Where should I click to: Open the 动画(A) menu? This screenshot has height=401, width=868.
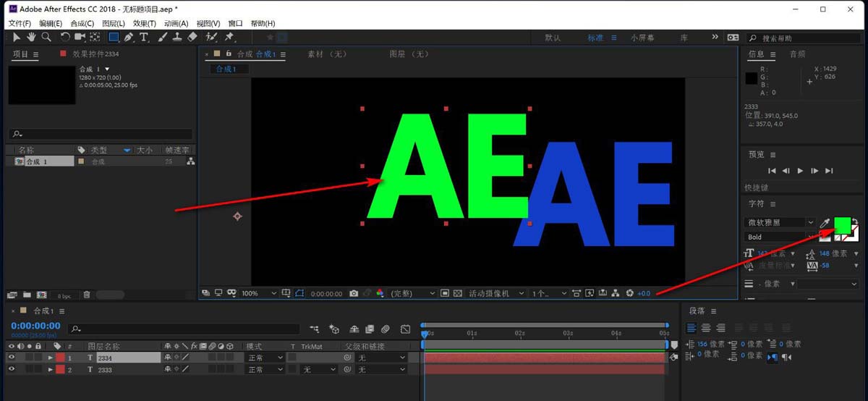(176, 23)
